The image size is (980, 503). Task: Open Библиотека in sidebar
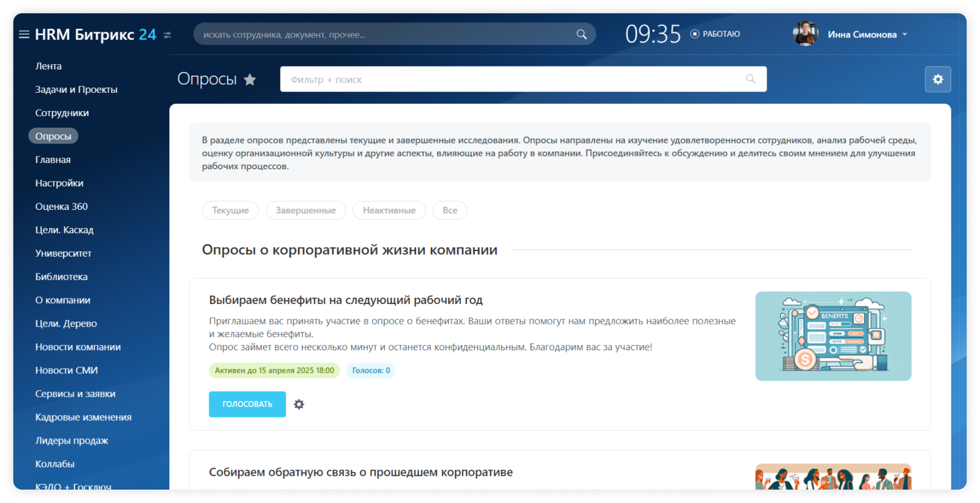coord(61,277)
